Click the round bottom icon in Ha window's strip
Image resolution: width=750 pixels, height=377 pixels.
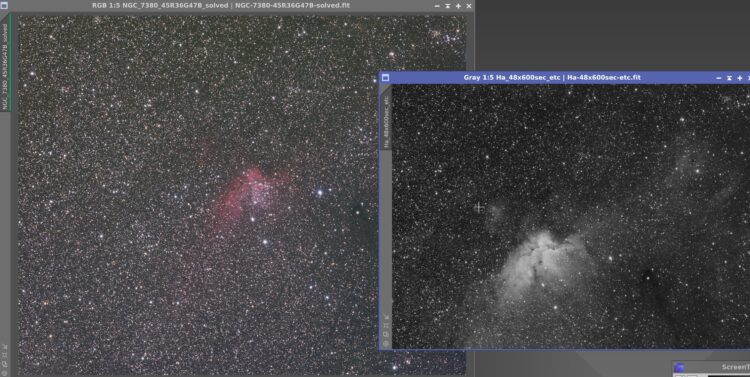coord(386,344)
